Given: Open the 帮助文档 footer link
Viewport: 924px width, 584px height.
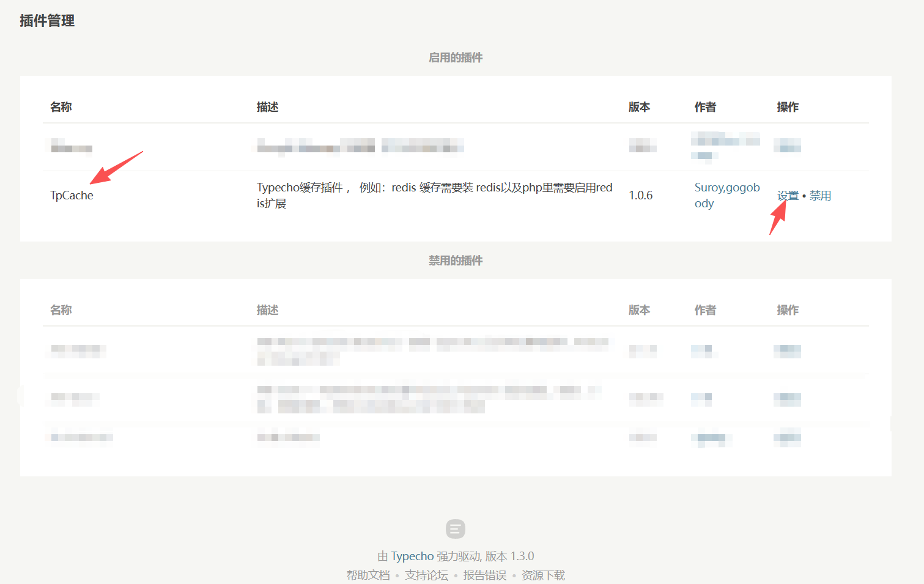Looking at the screenshot, I should pyautogui.click(x=368, y=575).
